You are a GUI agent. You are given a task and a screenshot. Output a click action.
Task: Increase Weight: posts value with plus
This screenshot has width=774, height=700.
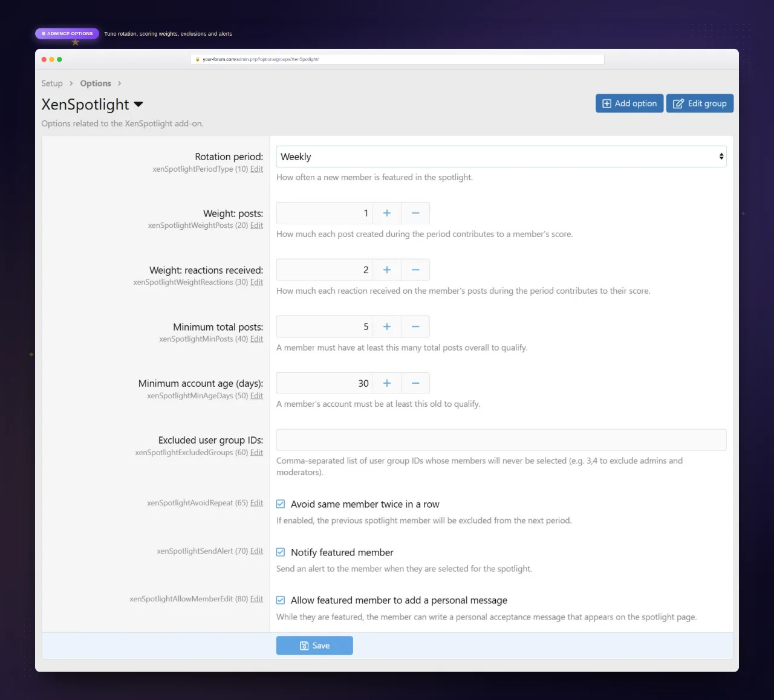click(x=387, y=213)
